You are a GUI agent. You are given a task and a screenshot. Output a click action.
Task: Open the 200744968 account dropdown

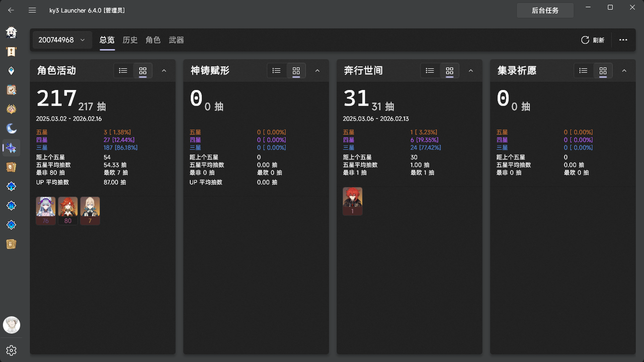click(62, 40)
